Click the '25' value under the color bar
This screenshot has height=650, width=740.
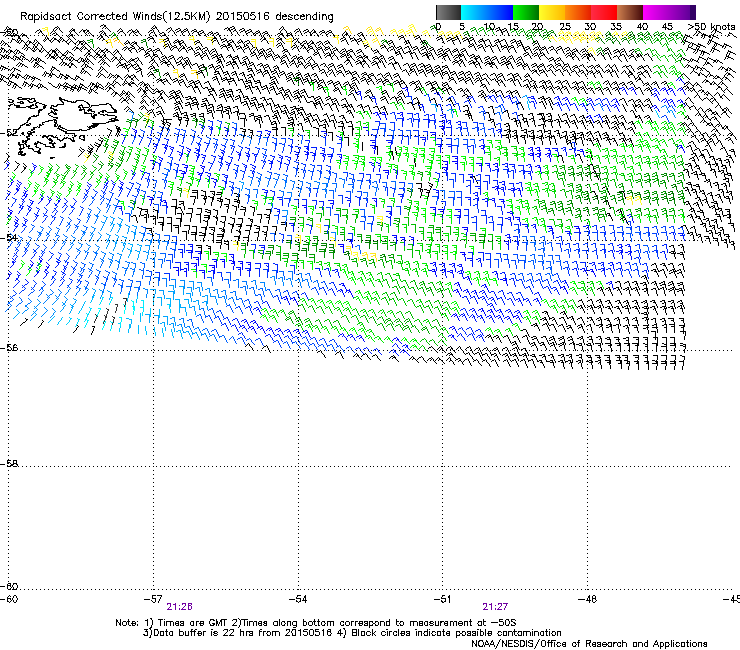click(x=564, y=27)
